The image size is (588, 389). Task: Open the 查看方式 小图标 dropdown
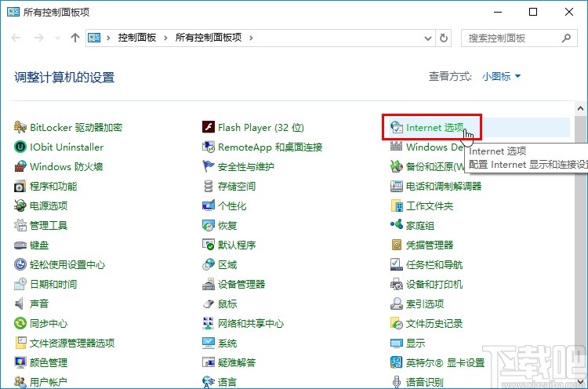[502, 77]
